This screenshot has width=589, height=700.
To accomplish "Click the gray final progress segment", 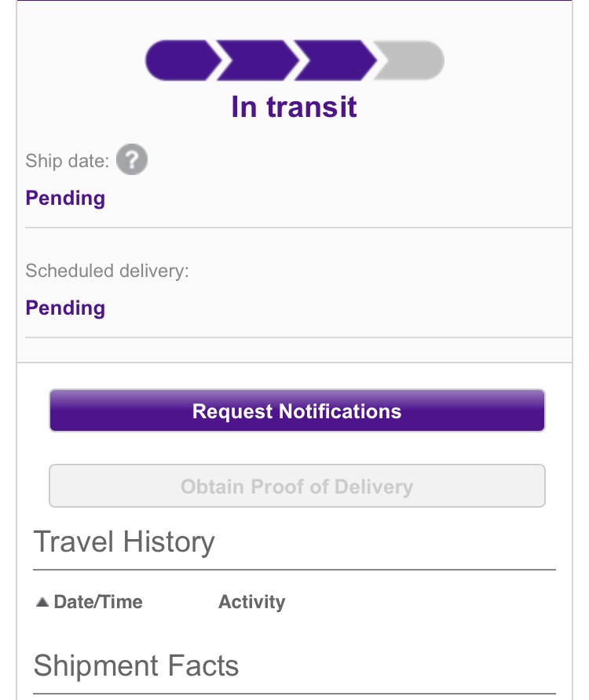I will (x=408, y=60).
